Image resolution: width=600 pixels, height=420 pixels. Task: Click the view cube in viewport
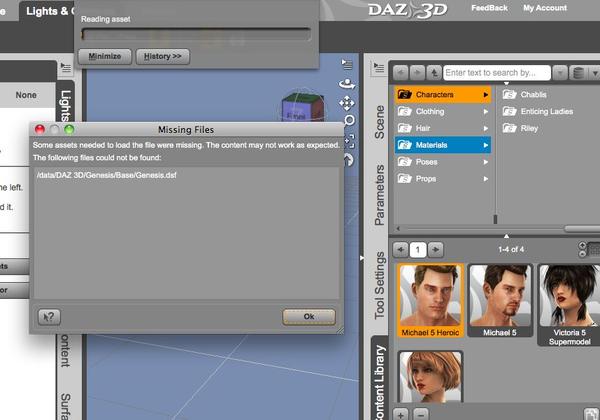(303, 106)
